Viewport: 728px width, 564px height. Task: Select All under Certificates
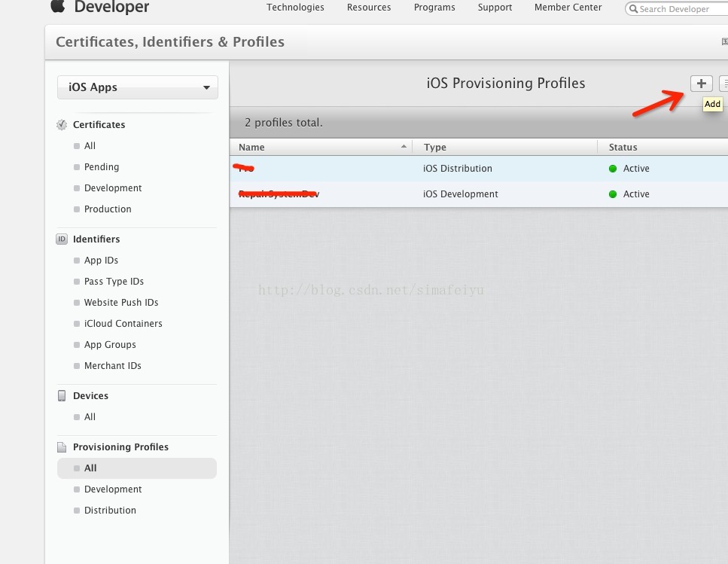click(90, 146)
